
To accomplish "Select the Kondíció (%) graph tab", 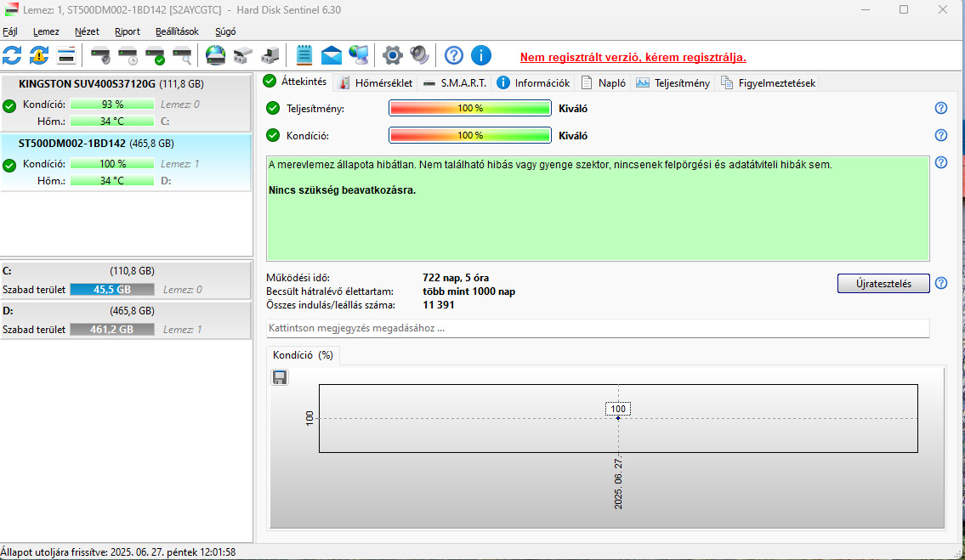I will [x=303, y=355].
